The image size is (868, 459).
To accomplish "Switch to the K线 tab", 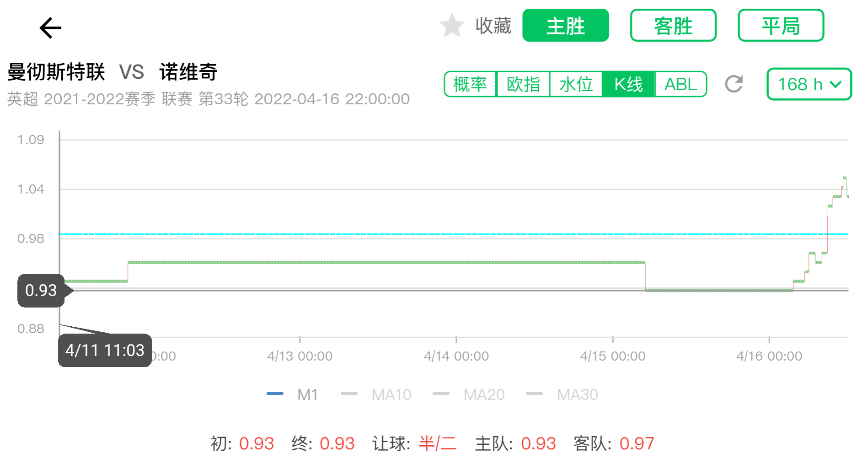I will (629, 84).
